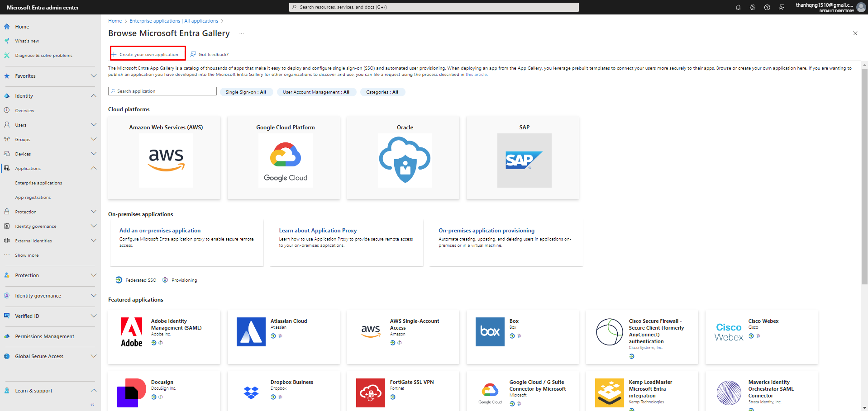The image size is (868, 411).
Task: Select Overview under Identity
Action: pos(24,110)
